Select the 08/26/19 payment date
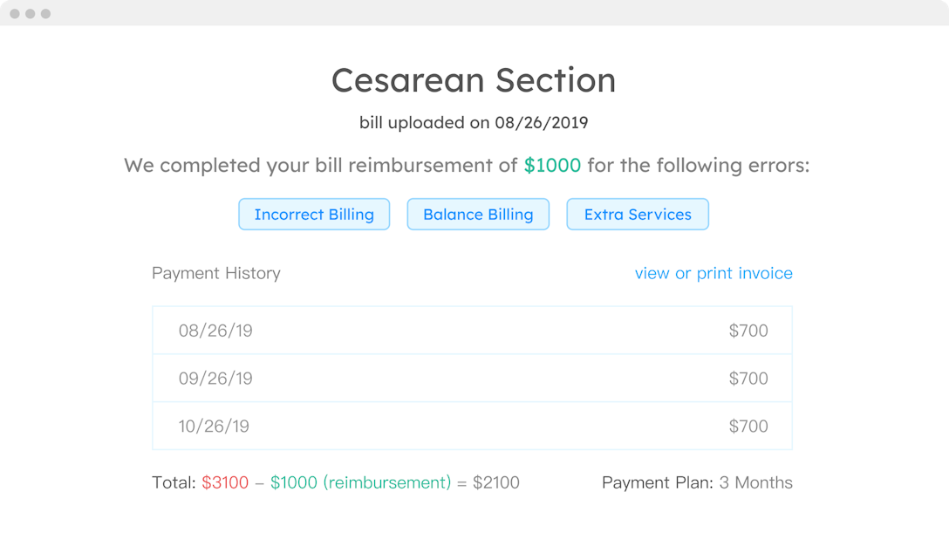Image resolution: width=949 pixels, height=560 pixels. coord(215,331)
